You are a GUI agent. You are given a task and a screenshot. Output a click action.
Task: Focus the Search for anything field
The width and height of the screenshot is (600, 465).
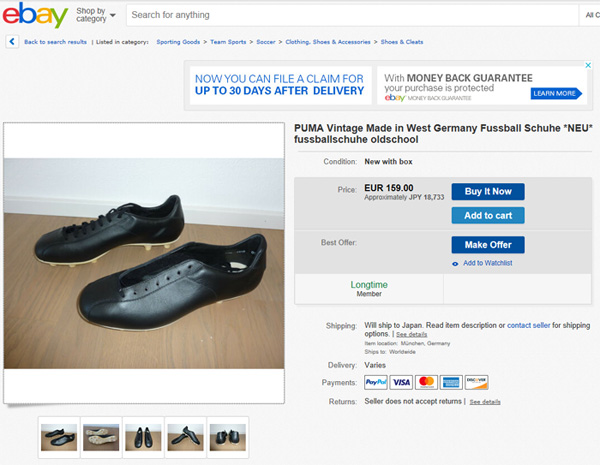(x=350, y=15)
